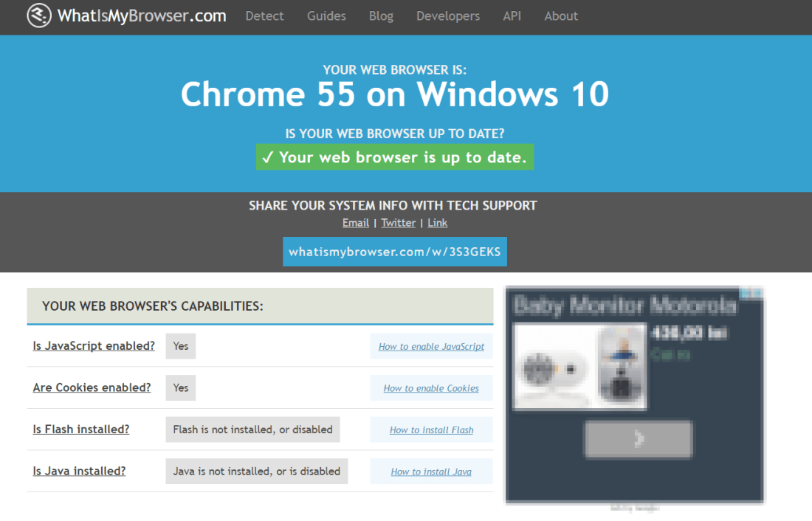Open 'Is JavaScript enabled?' question link
The image size is (812, 521).
(94, 346)
